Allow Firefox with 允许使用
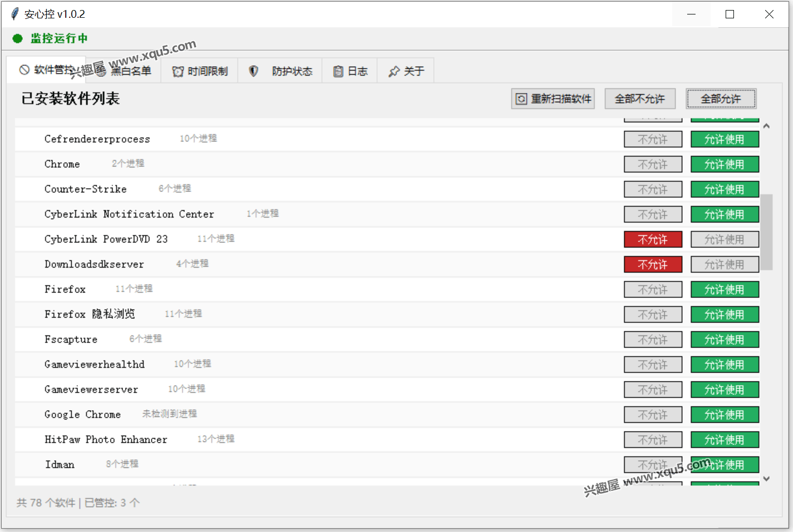This screenshot has height=532, width=793. pos(725,289)
